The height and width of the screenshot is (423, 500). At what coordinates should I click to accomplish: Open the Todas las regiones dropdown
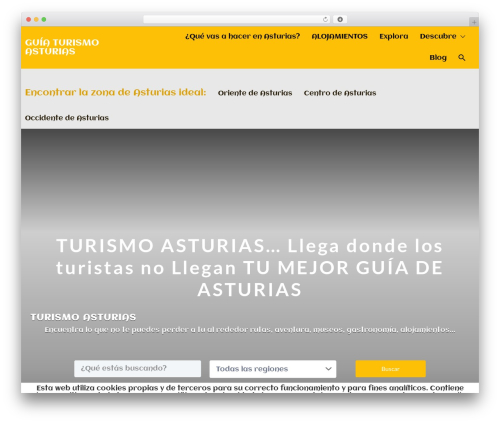(x=273, y=369)
